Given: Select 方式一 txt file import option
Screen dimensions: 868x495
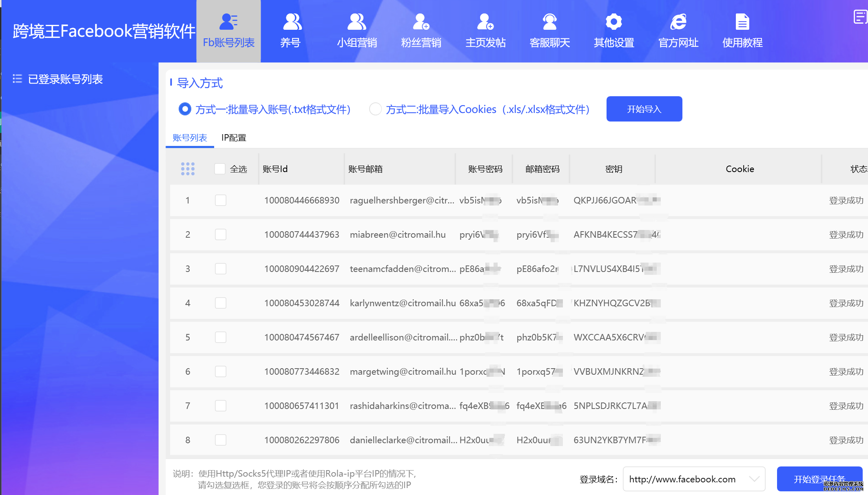Looking at the screenshot, I should pos(185,109).
